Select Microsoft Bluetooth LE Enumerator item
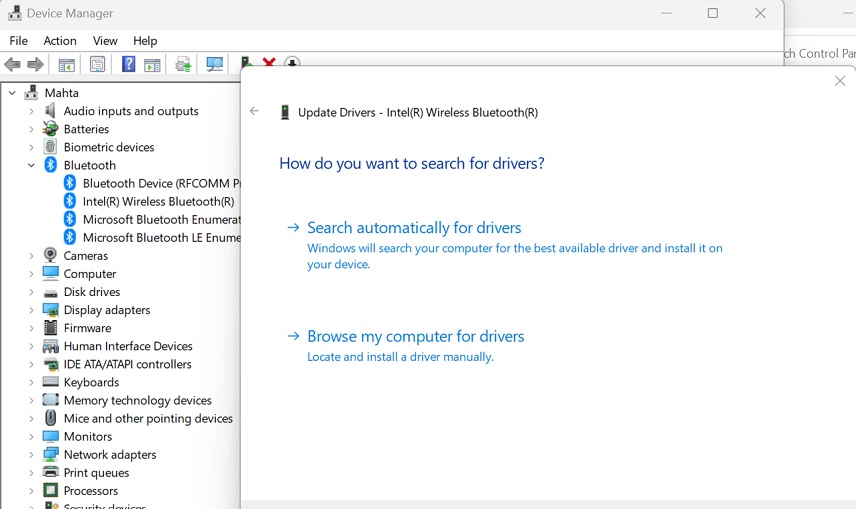The width and height of the screenshot is (856, 509). pyautogui.click(x=162, y=237)
